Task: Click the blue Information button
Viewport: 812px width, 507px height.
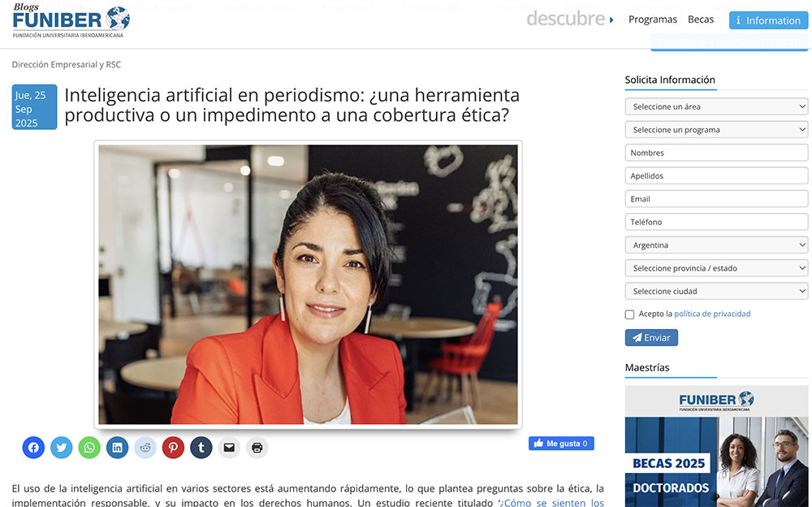Action: pyautogui.click(x=768, y=20)
